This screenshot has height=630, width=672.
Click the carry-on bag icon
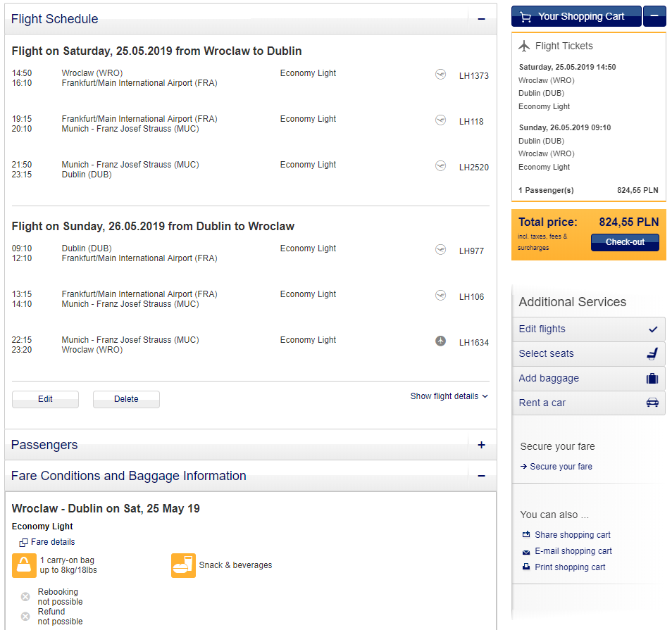coord(24,565)
